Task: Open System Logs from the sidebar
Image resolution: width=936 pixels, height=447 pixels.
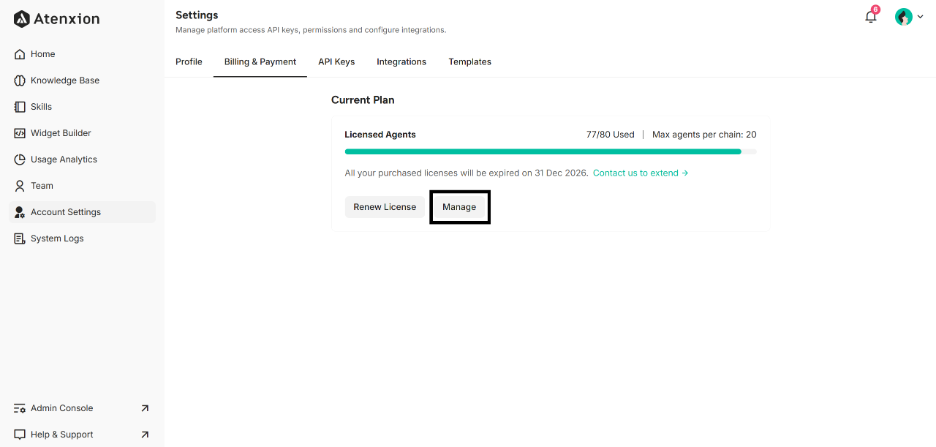Action: 82,238
